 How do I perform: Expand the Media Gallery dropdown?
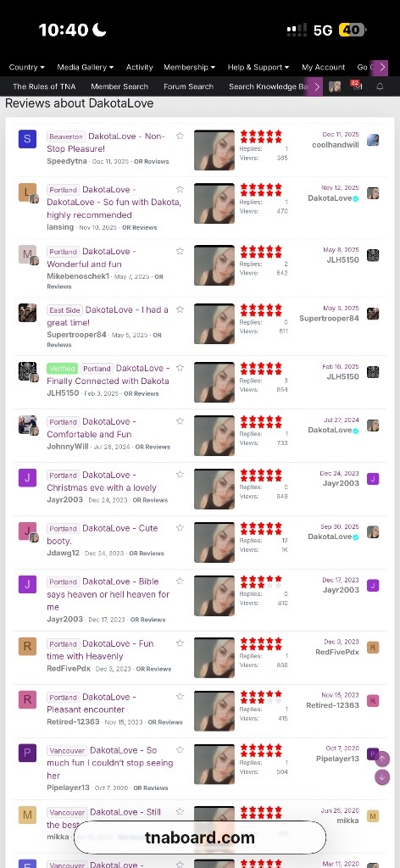coord(86,67)
